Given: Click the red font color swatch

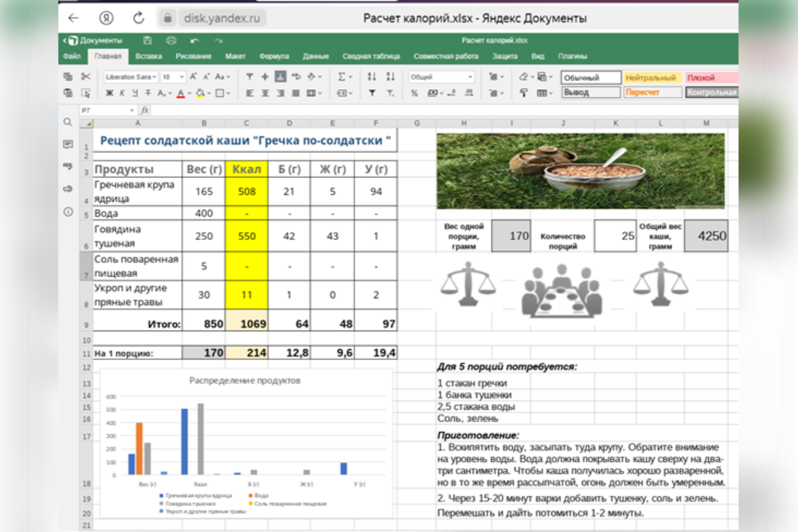Looking at the screenshot, I should click(180, 93).
